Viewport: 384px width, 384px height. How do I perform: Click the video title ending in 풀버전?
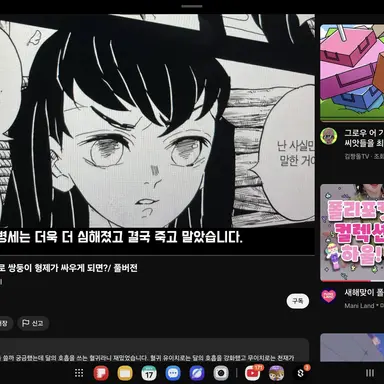(x=69, y=268)
